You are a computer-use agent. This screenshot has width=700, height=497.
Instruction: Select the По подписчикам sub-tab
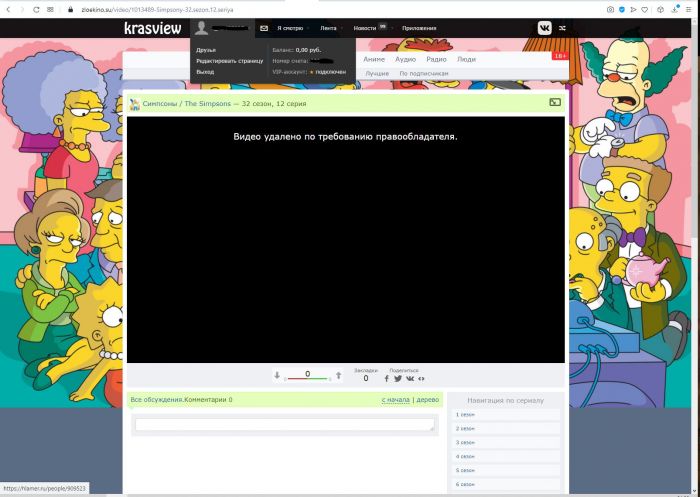[x=424, y=73]
